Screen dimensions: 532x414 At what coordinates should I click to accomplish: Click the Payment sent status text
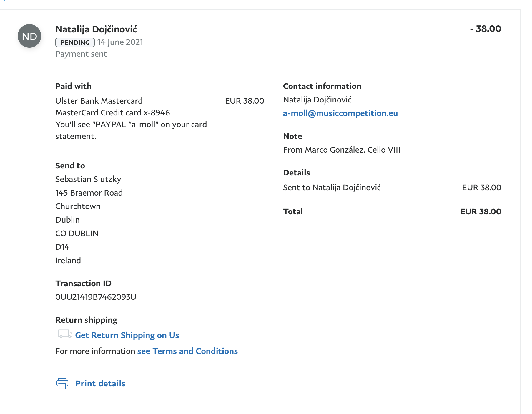pyautogui.click(x=81, y=54)
